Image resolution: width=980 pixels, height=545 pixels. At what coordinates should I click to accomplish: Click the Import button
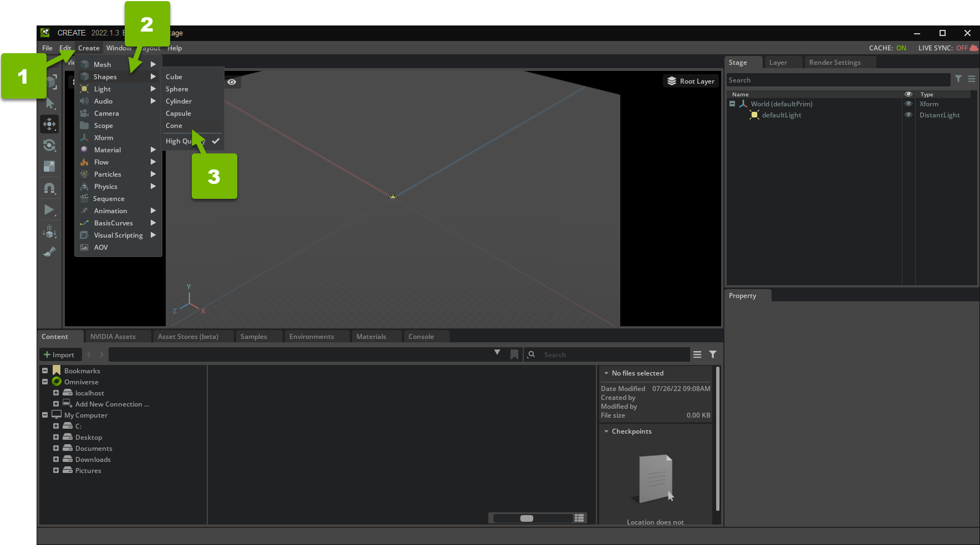59,354
